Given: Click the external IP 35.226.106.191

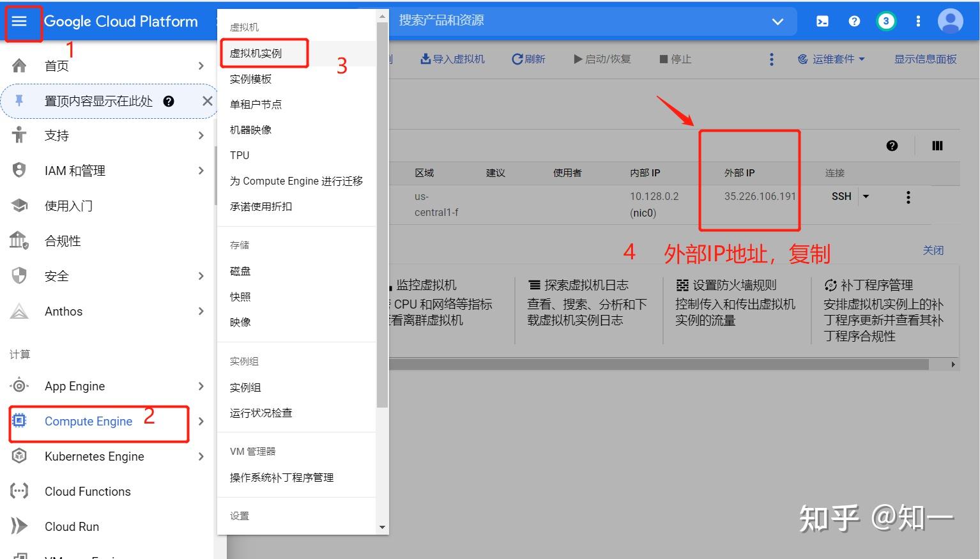Looking at the screenshot, I should [760, 196].
